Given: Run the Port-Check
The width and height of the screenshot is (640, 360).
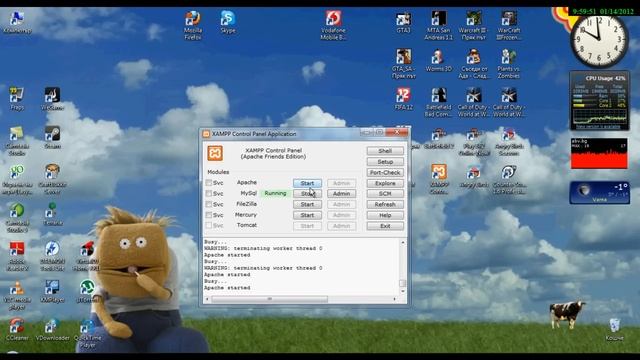Looking at the screenshot, I should 385,173.
